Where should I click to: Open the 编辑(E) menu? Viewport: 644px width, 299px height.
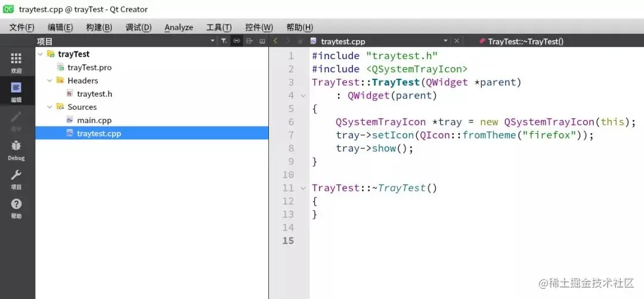pos(60,27)
